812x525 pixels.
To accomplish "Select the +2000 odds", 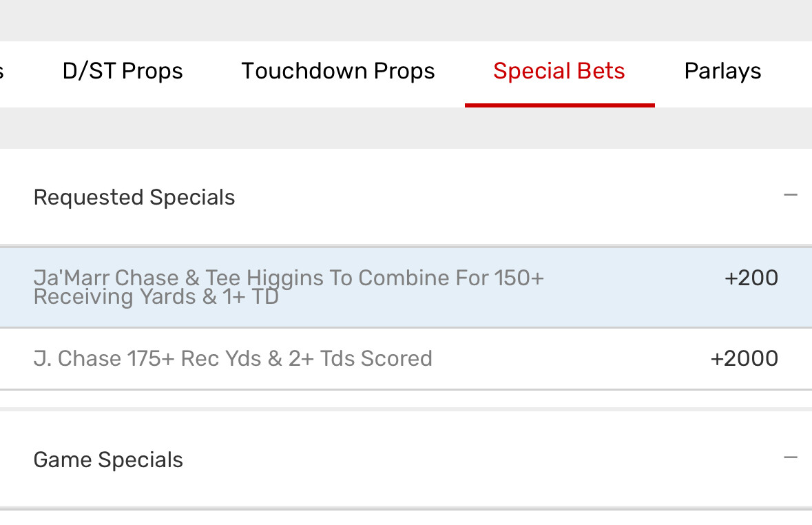I will coord(744,358).
